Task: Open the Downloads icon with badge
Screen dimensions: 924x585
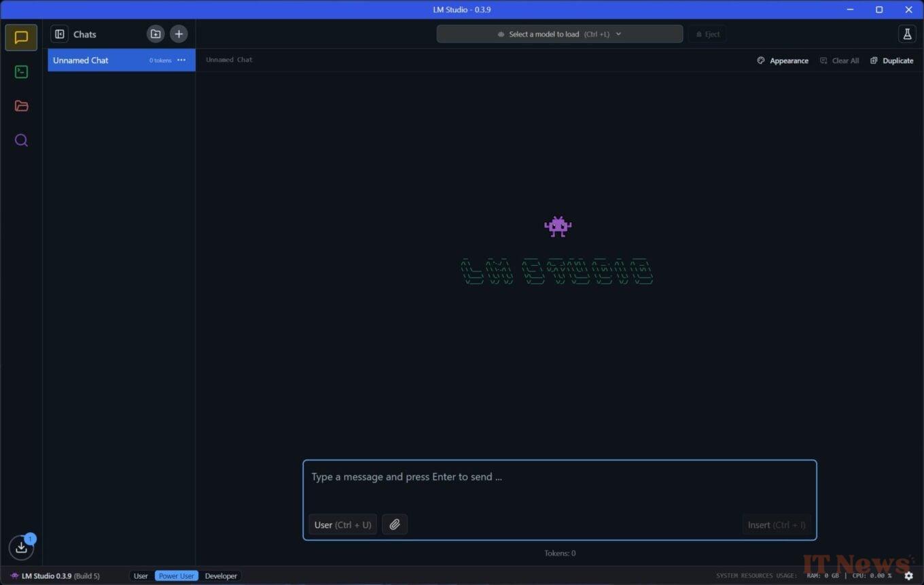Action: coord(21,547)
